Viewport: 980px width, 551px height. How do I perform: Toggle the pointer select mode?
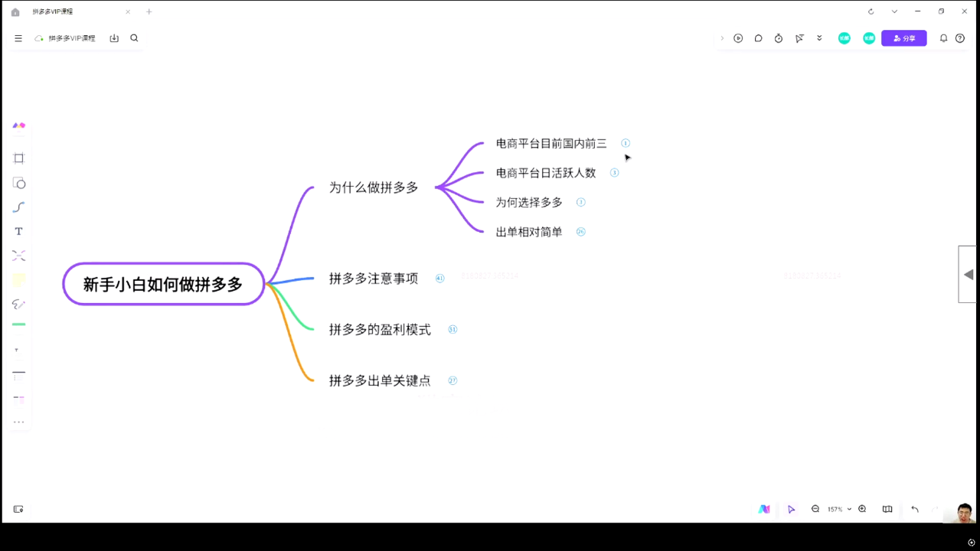791,509
